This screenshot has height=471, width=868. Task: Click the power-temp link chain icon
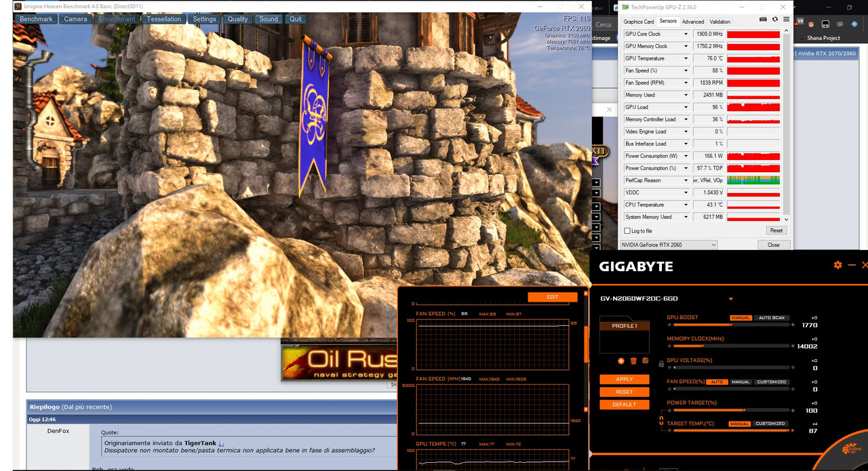661,422
